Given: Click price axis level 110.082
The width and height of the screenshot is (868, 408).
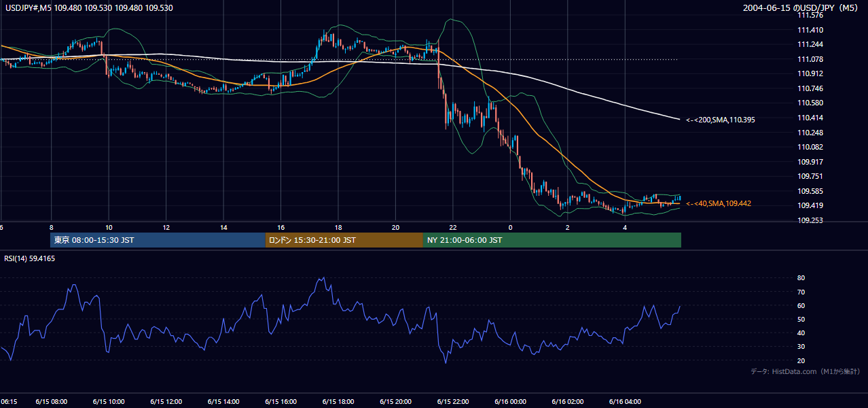Looking at the screenshot, I should [810, 147].
